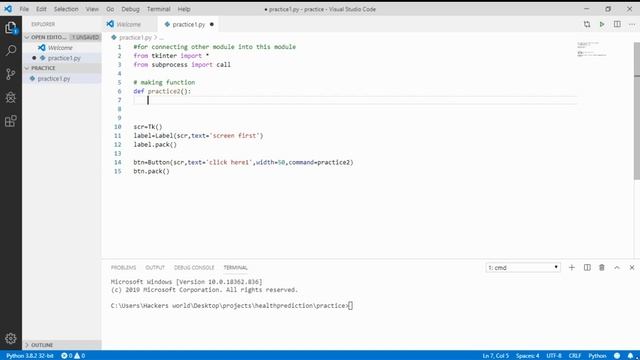Kill terminal with trash icon
The height and width of the screenshot is (360, 640).
tap(602, 268)
